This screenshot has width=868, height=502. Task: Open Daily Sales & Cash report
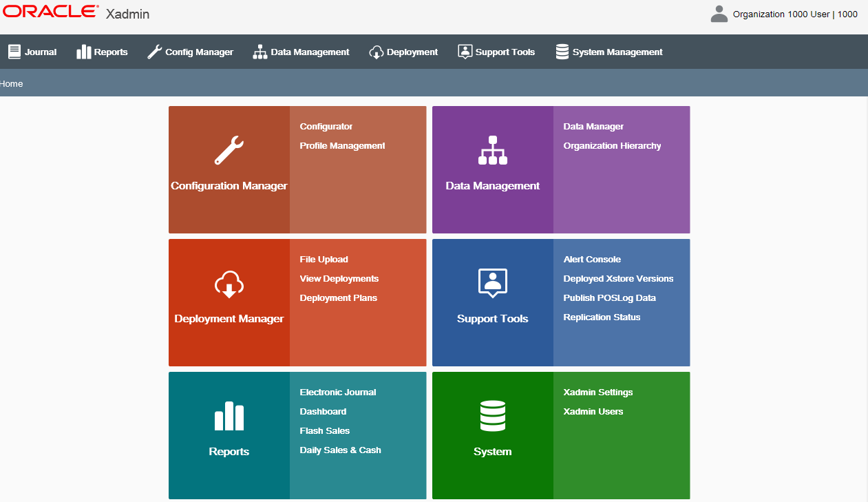340,450
